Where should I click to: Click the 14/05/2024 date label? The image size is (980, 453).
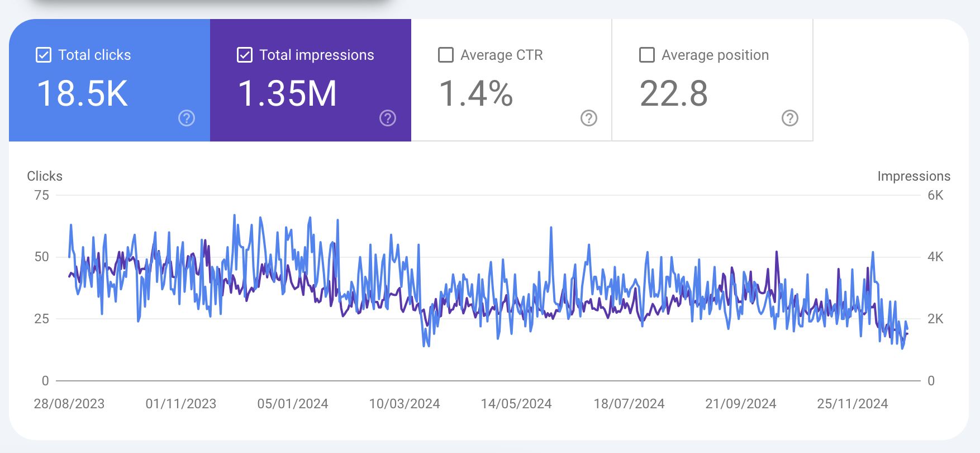[x=516, y=404]
